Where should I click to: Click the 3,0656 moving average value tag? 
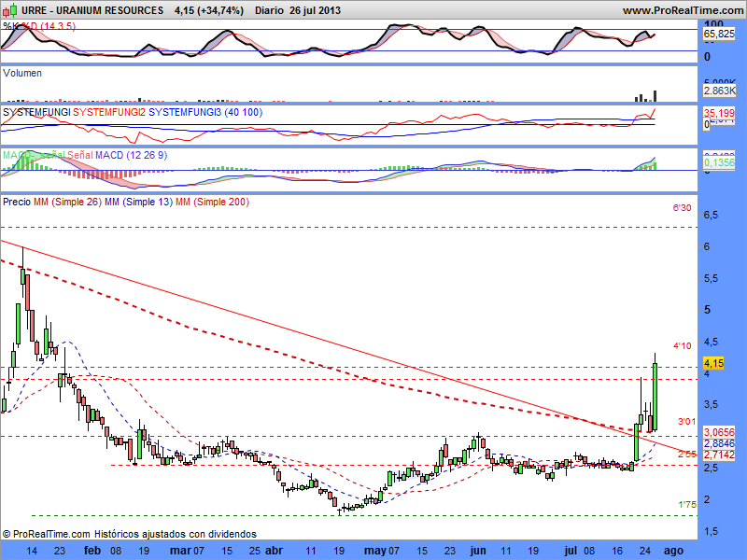point(719,432)
